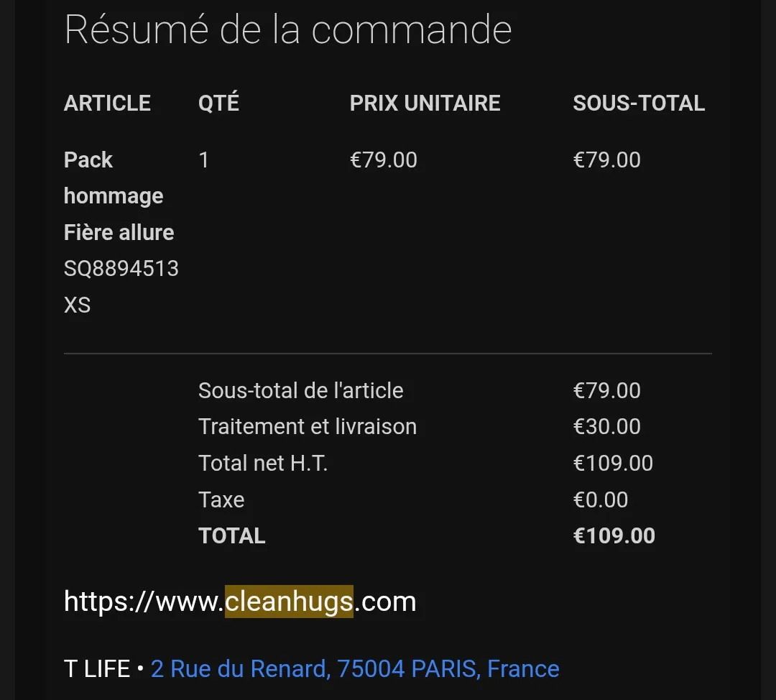This screenshot has height=700, width=776.
Task: Click the ARTICLE column header
Action: point(107,103)
